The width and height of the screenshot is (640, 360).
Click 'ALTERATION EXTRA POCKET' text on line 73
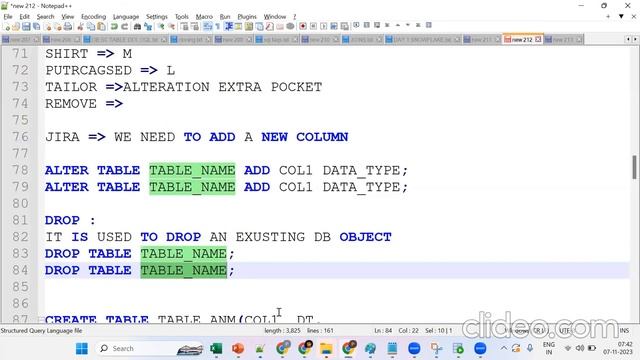[222, 87]
